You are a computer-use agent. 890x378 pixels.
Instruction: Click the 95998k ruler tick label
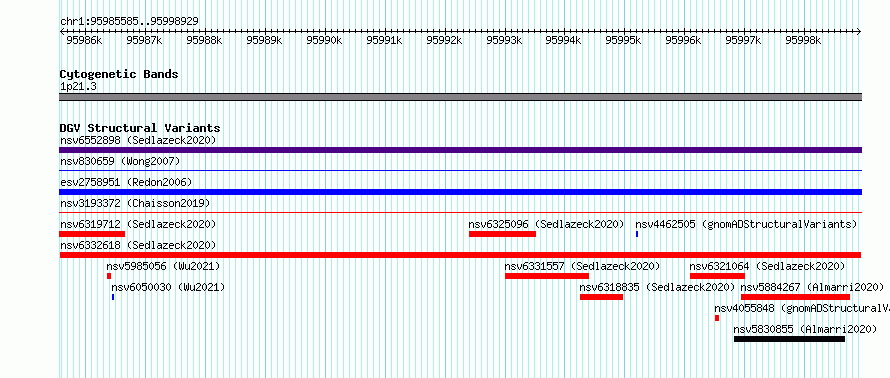click(803, 40)
